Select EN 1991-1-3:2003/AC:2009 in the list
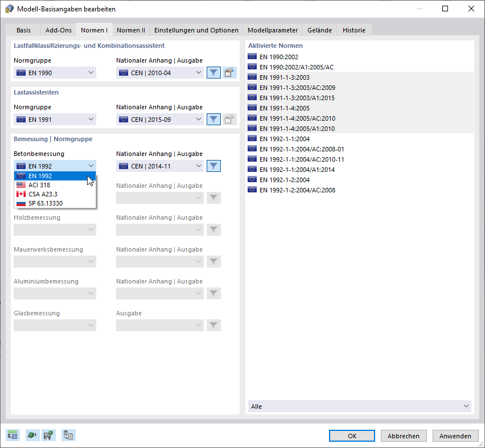The width and height of the screenshot is (485, 448). point(360,88)
